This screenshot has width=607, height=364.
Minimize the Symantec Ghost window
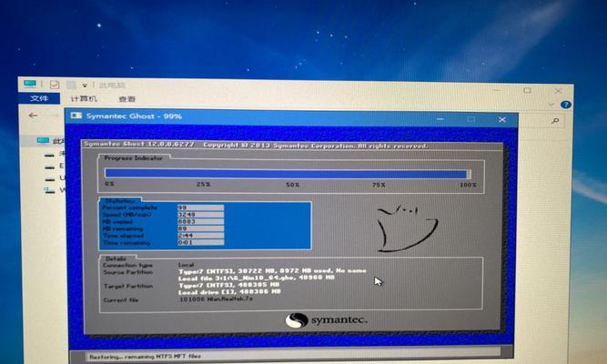(x=440, y=119)
